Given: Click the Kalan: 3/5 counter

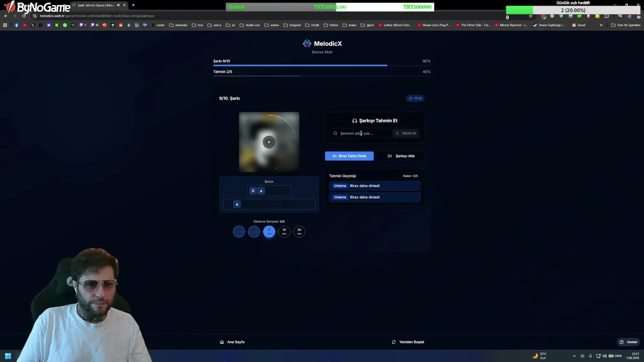Looking at the screenshot, I should click(x=410, y=176).
